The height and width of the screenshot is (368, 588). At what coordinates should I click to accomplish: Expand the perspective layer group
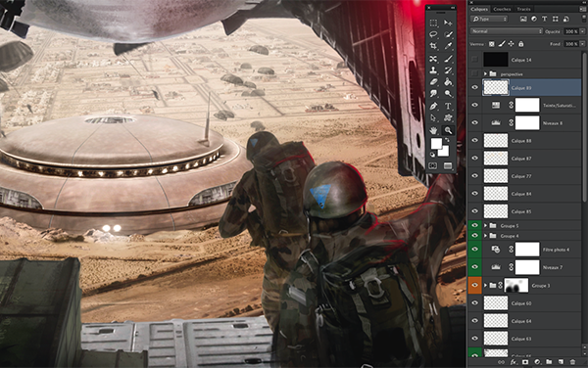485,73
